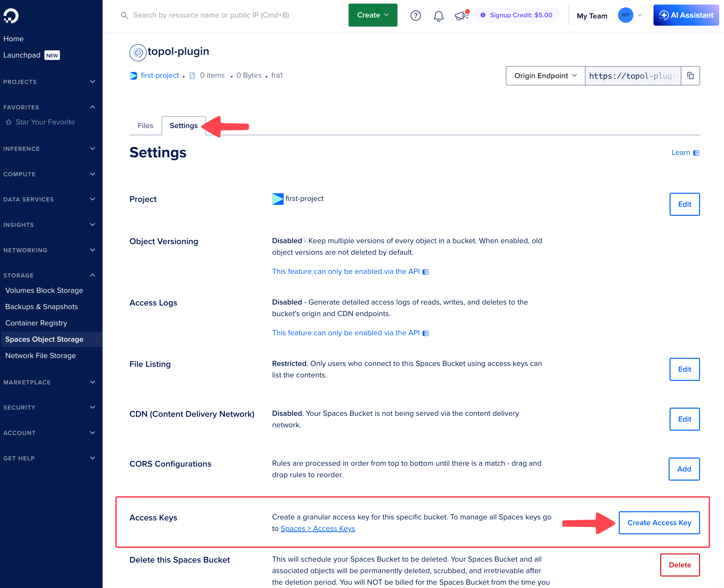Open the first-project breadcrumb link
This screenshot has width=724, height=588.
pyautogui.click(x=159, y=76)
